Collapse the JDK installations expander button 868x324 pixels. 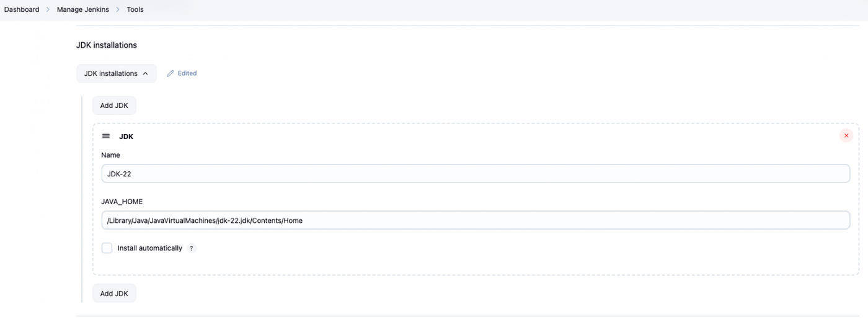(117, 73)
